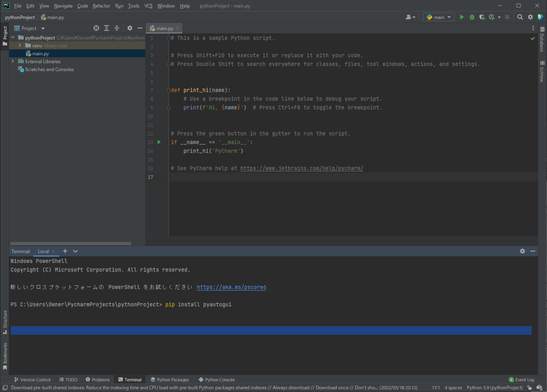Open IDE settings gear in top toolbar

531,17
